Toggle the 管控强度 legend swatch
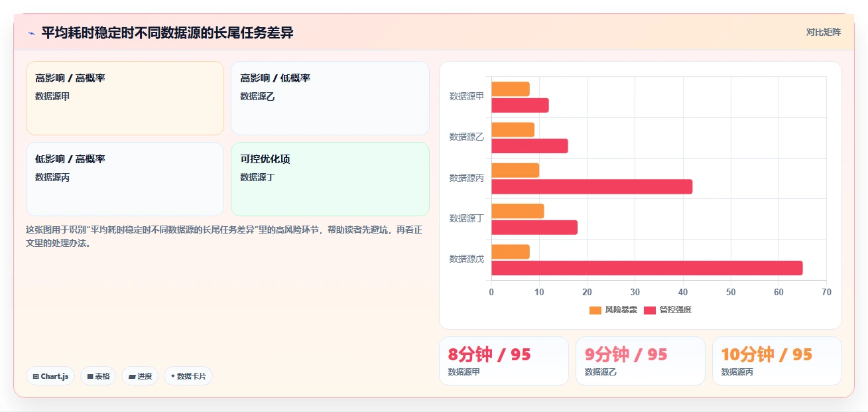Image resolution: width=868 pixels, height=412 pixels. pyautogui.click(x=650, y=310)
